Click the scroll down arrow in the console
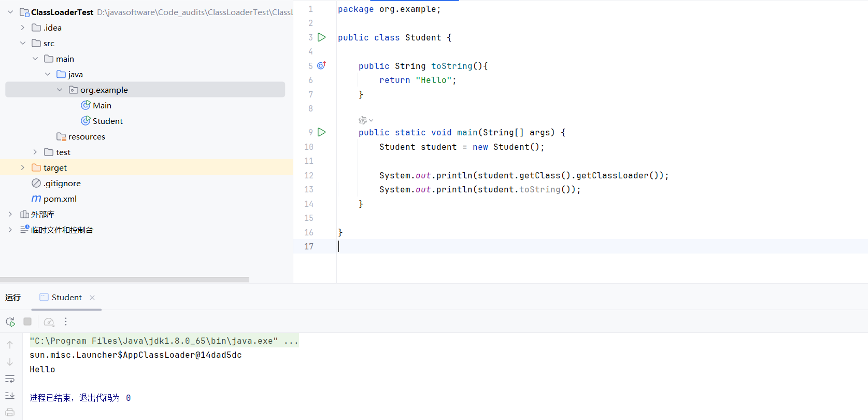868x420 pixels. tap(10, 362)
